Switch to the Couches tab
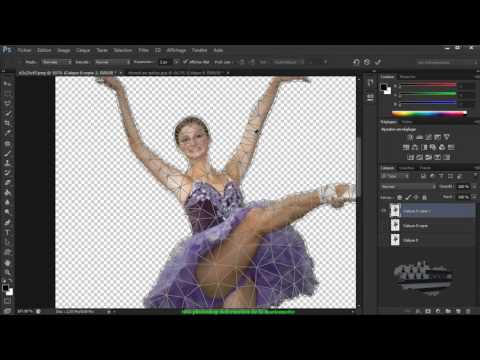The height and width of the screenshot is (360, 480). 406,168
